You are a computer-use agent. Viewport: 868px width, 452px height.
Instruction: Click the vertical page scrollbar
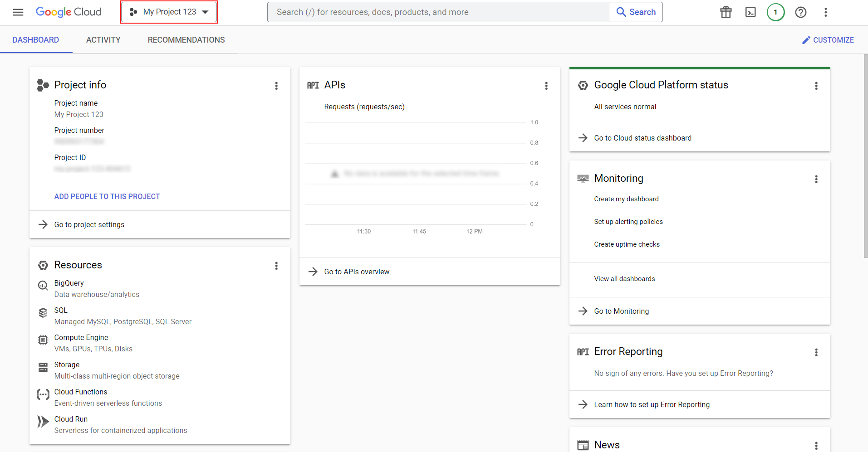point(865,156)
